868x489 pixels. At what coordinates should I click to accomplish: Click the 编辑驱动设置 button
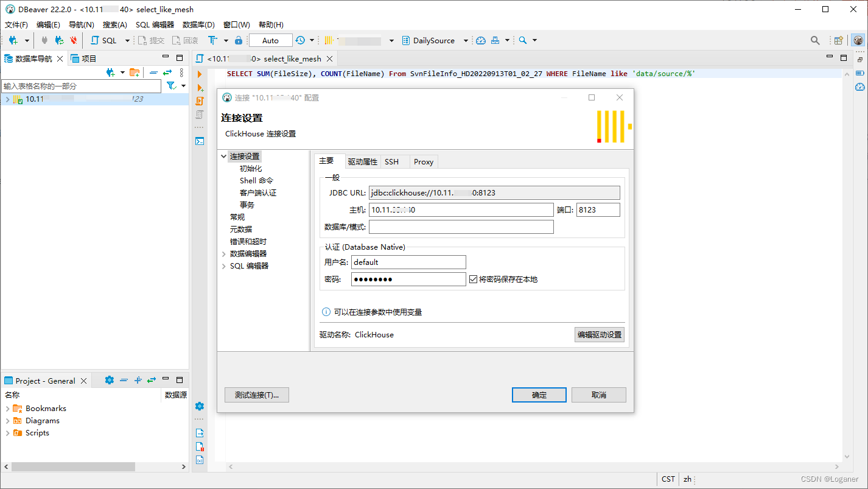pos(599,334)
